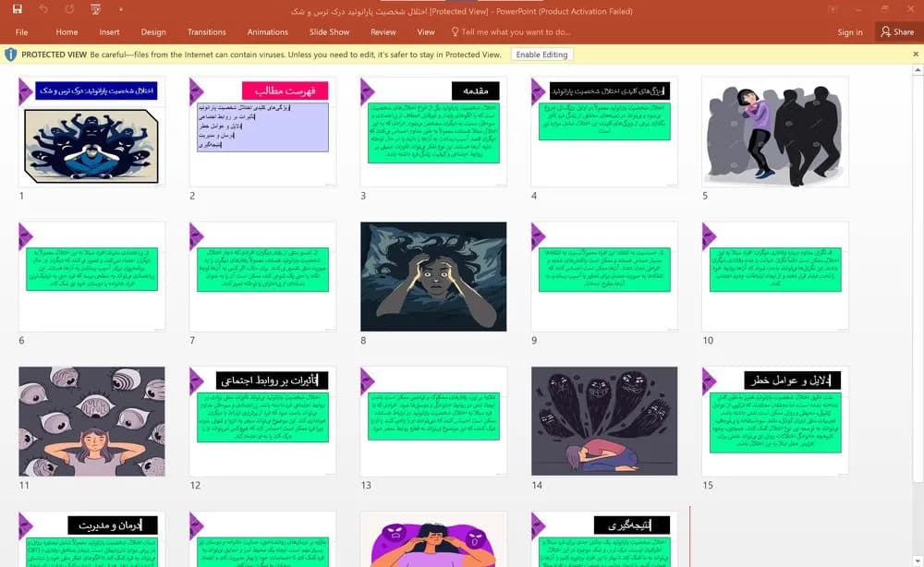The height and width of the screenshot is (567, 924).
Task: Select slide 5 with the shadow figures illustration
Action: point(775,131)
